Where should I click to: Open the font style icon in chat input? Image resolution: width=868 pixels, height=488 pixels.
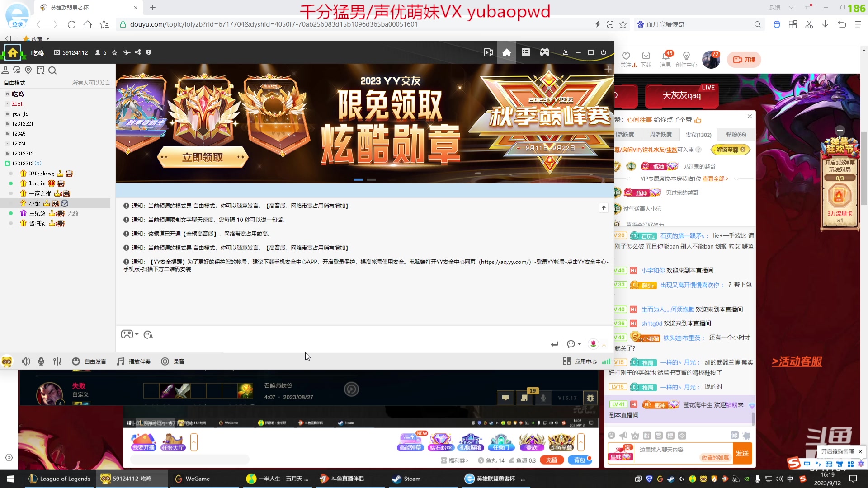(x=148, y=335)
